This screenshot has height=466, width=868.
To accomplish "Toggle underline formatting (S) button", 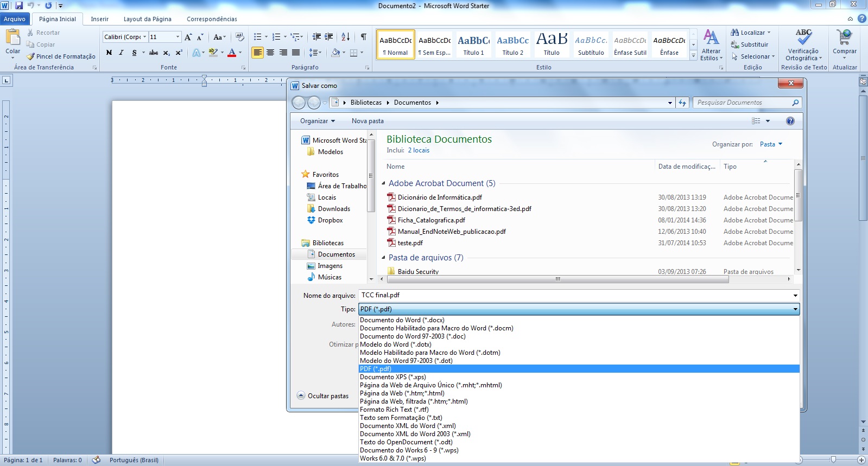I will point(134,53).
